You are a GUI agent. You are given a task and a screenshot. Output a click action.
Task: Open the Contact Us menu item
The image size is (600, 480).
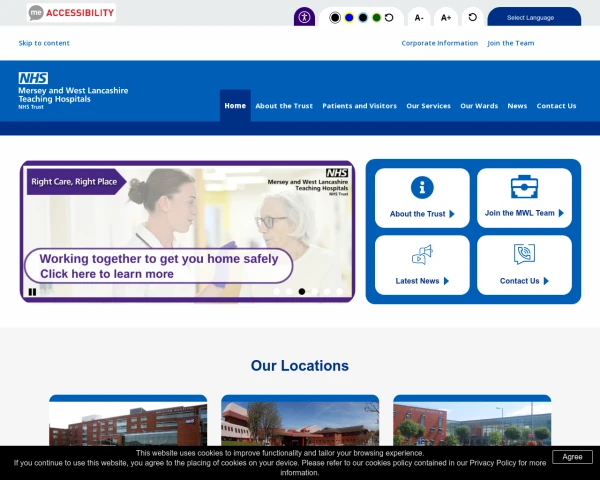click(556, 106)
